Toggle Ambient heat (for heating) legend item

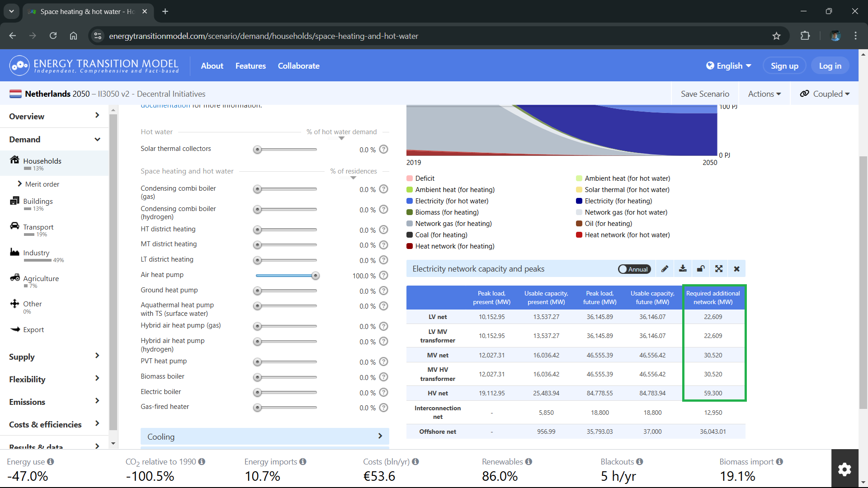(x=451, y=190)
